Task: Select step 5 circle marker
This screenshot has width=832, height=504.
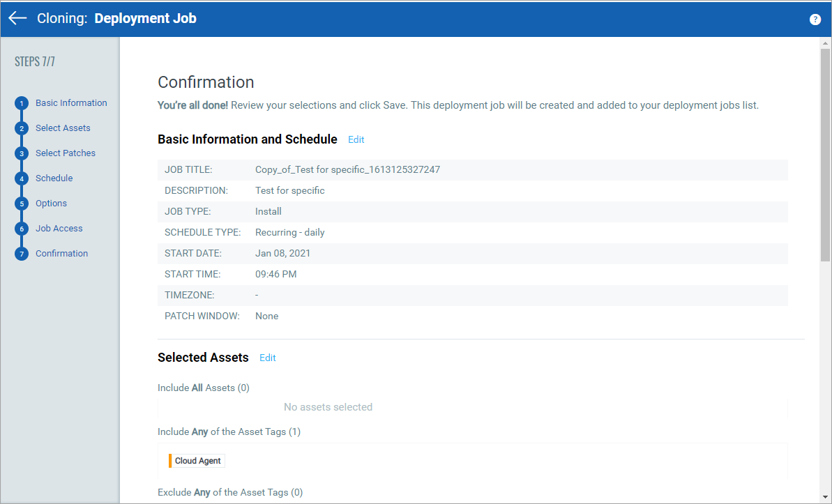Action: click(22, 204)
